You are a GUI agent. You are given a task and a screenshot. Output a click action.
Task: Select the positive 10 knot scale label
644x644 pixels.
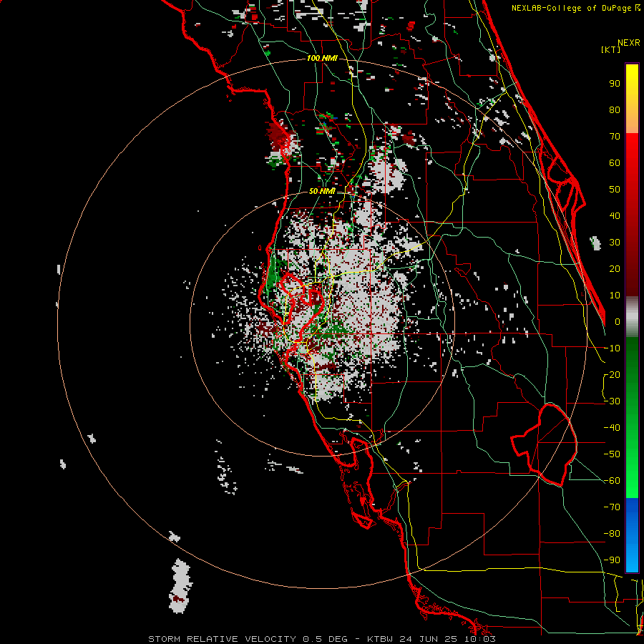(x=615, y=296)
